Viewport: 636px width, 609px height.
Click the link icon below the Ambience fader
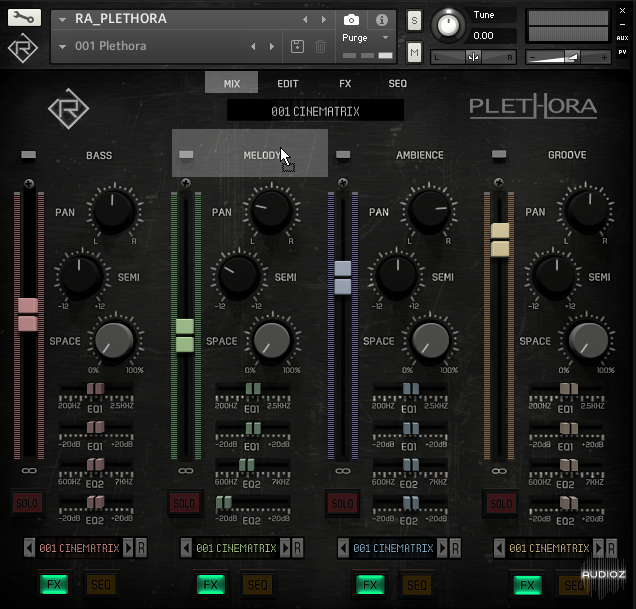[x=343, y=471]
